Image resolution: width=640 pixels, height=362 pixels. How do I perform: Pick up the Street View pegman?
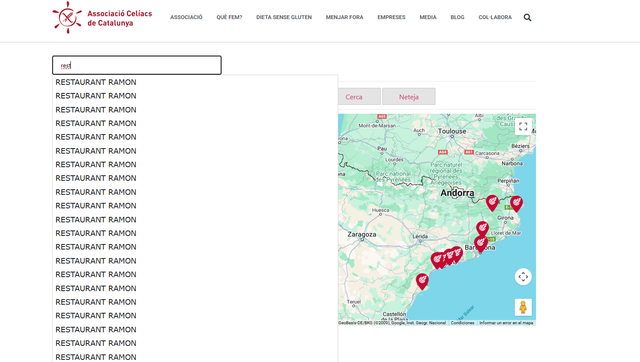click(523, 307)
